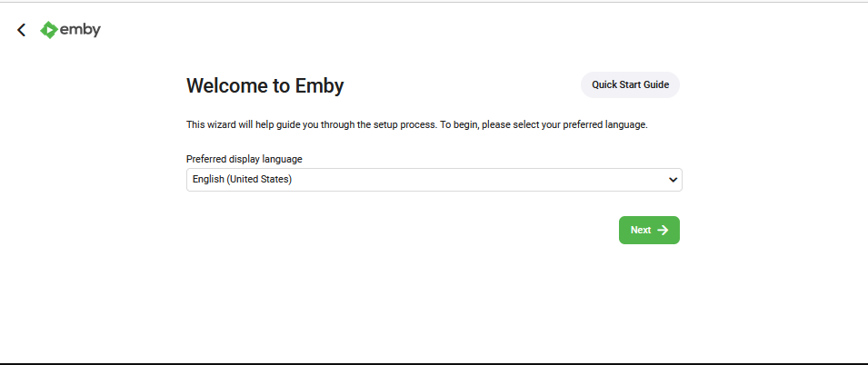Viewport: 868px width, 365px height.
Task: Click the Welcome to Emby heading
Action: 264,85
